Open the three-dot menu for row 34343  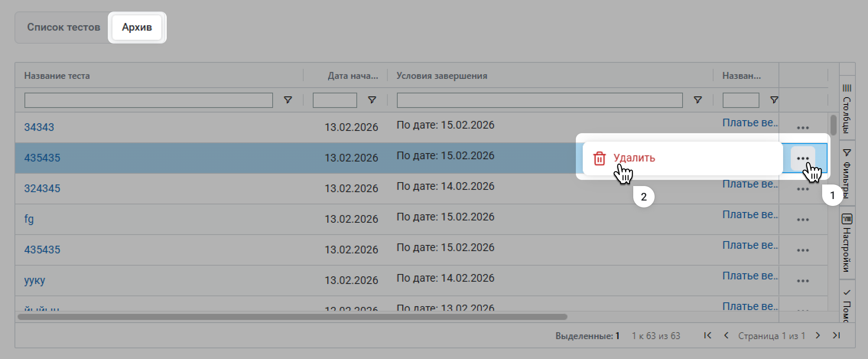pos(803,127)
